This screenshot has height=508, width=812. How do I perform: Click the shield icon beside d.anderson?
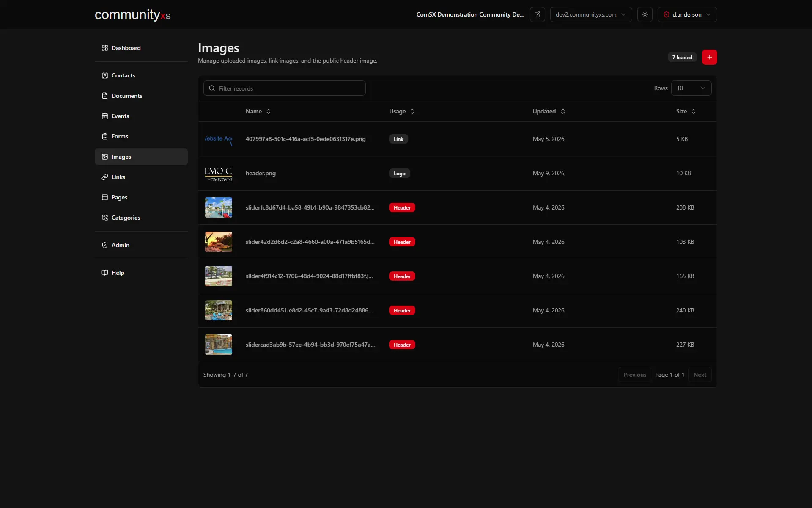click(667, 14)
